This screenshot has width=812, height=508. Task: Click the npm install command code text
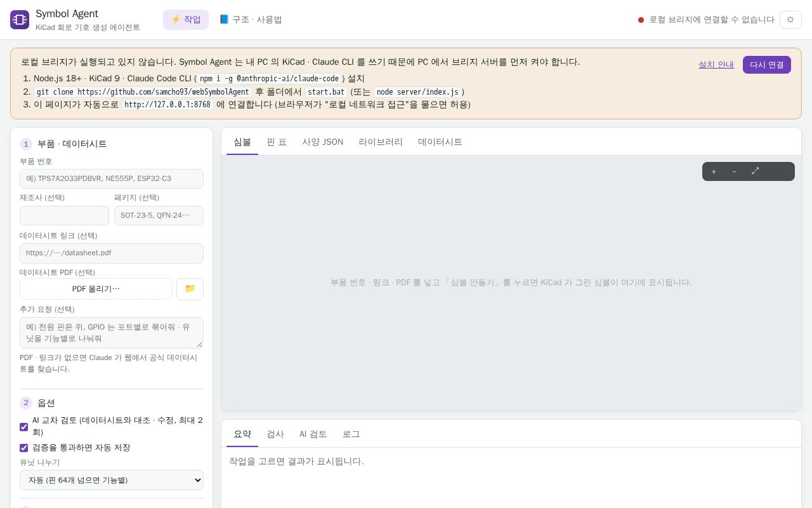(x=270, y=79)
